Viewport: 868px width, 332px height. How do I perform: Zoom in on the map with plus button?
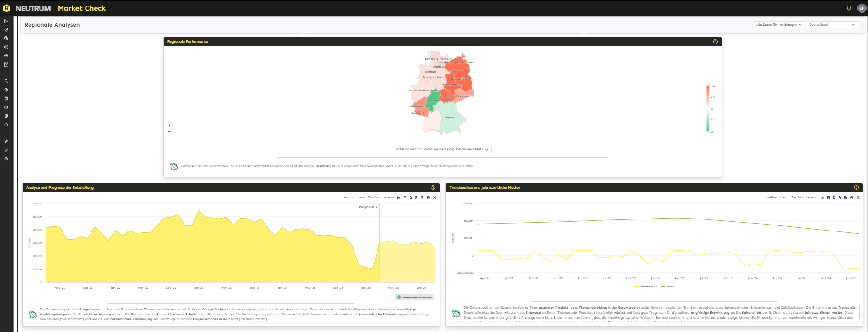click(169, 125)
